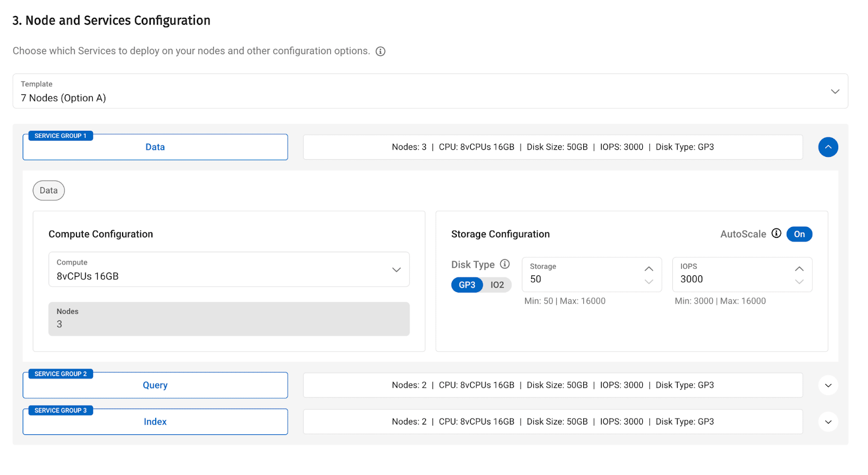
Task: Expand Service Group 2 Query details
Action: click(828, 385)
